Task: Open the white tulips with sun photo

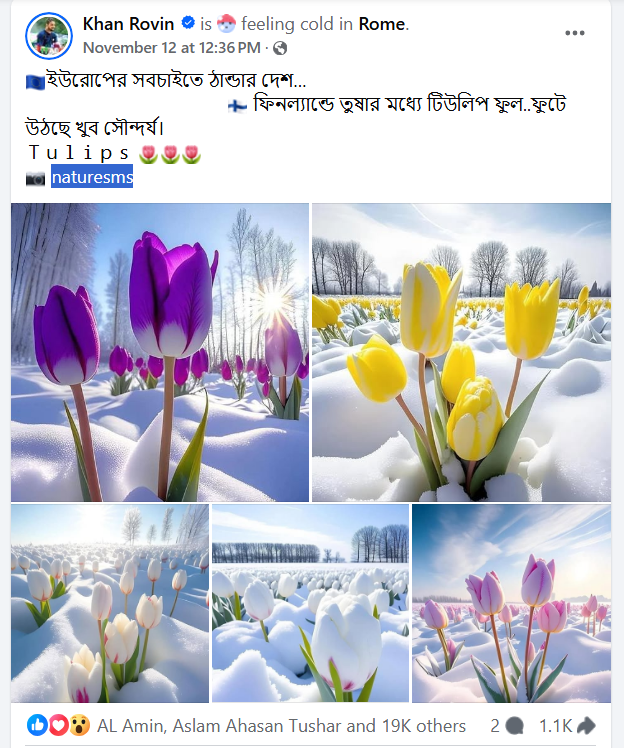Action: click(110, 603)
